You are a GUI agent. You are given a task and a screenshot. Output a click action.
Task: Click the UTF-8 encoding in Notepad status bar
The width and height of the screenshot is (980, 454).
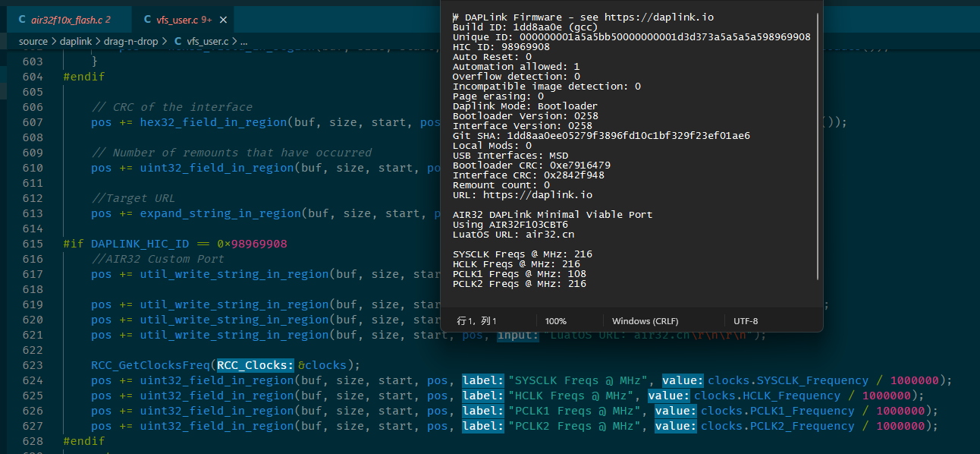coord(745,321)
